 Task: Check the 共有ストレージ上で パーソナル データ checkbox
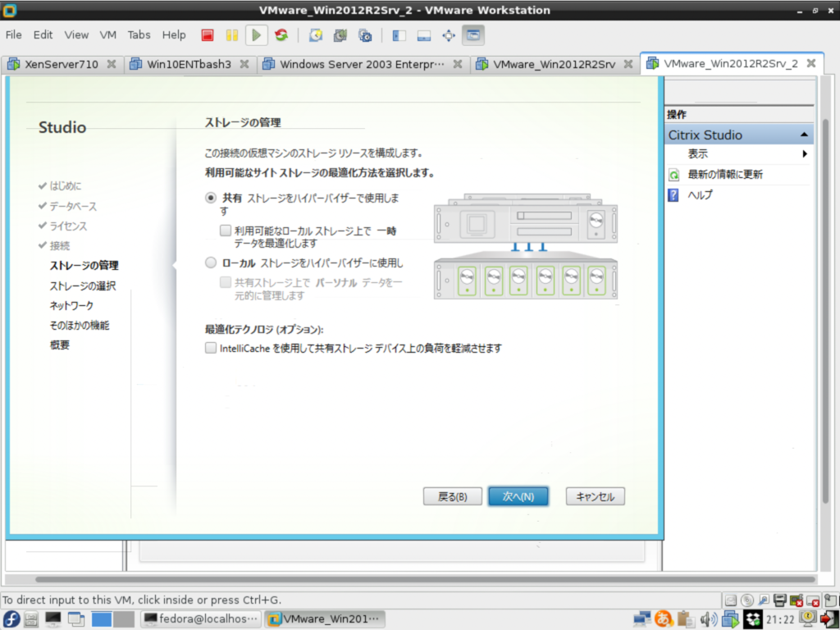(226, 282)
